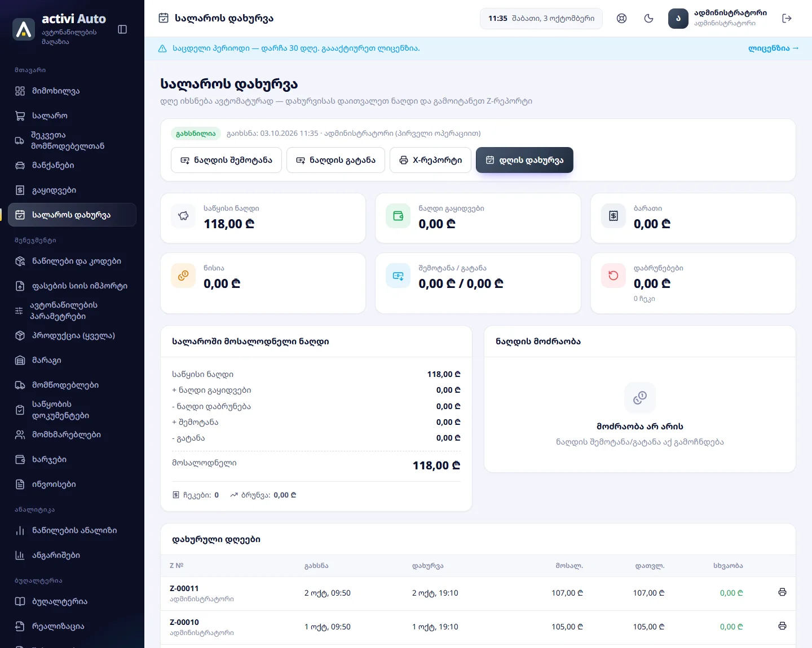Click the ნაწილების ანალიზი chart icon
The height and width of the screenshot is (648, 812).
20,530
